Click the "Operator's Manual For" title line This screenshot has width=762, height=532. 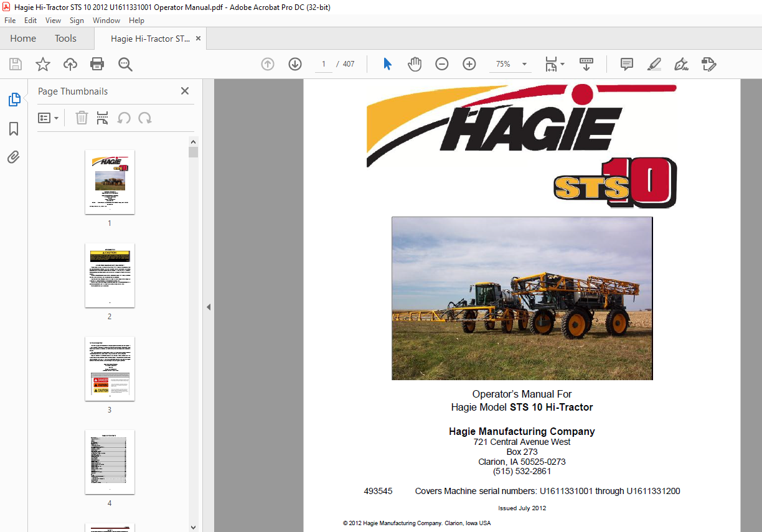(x=522, y=394)
